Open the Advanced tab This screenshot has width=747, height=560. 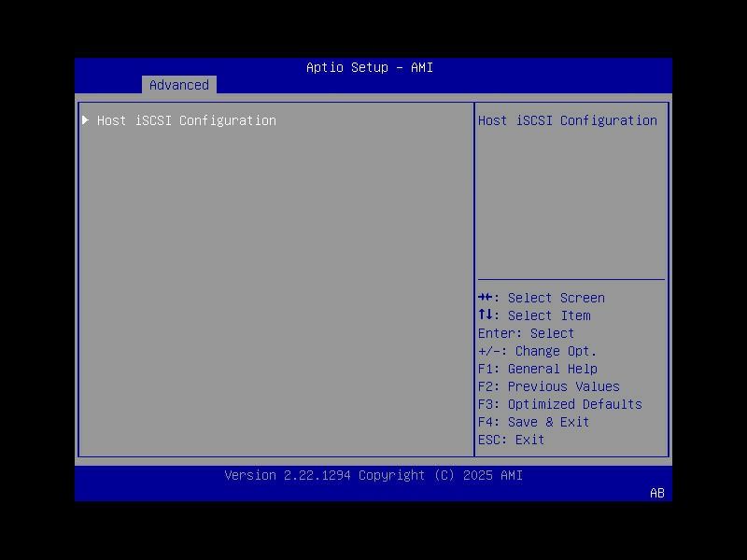pyautogui.click(x=178, y=85)
